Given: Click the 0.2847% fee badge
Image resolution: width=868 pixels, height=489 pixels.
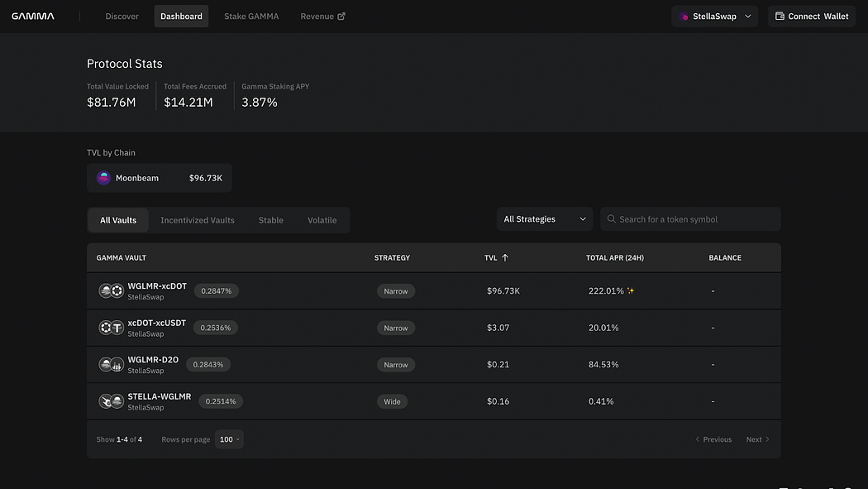Looking at the screenshot, I should pos(217,290).
